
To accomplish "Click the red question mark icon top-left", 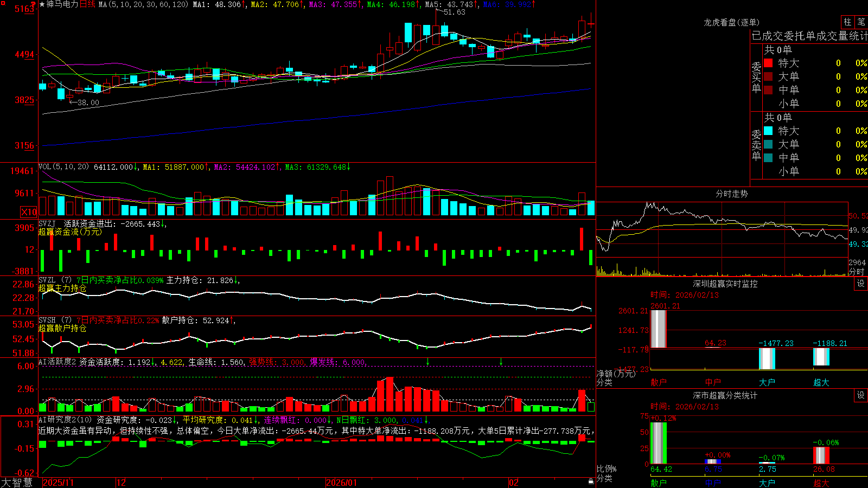I will pos(33,4).
